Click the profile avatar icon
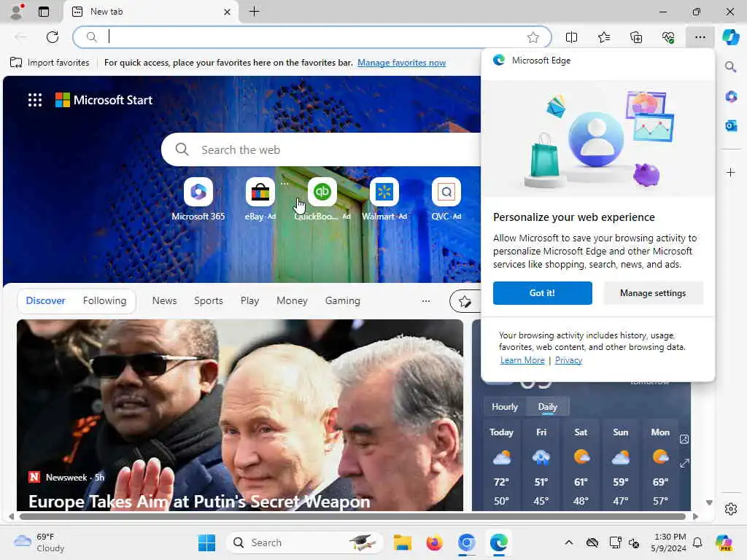This screenshot has height=560, width=747. [x=18, y=12]
